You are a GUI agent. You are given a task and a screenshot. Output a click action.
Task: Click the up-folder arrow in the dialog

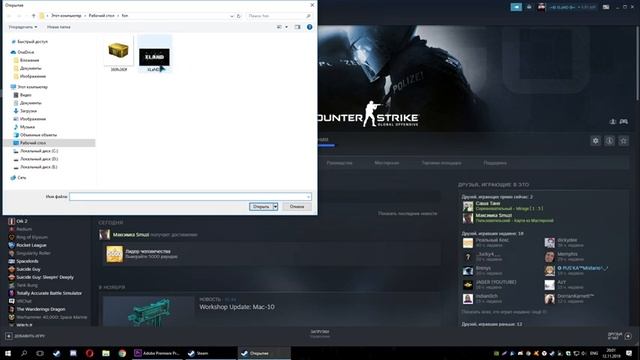coord(33,16)
